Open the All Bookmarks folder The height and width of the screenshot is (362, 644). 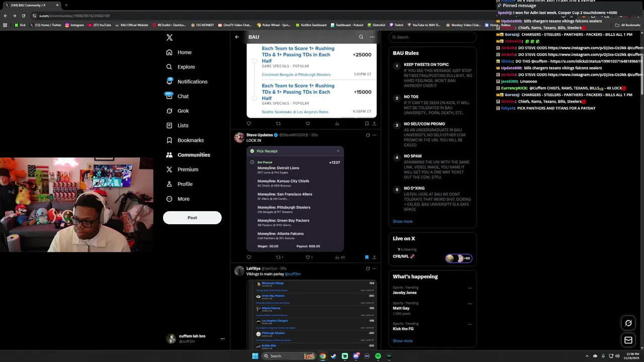coord(627,25)
